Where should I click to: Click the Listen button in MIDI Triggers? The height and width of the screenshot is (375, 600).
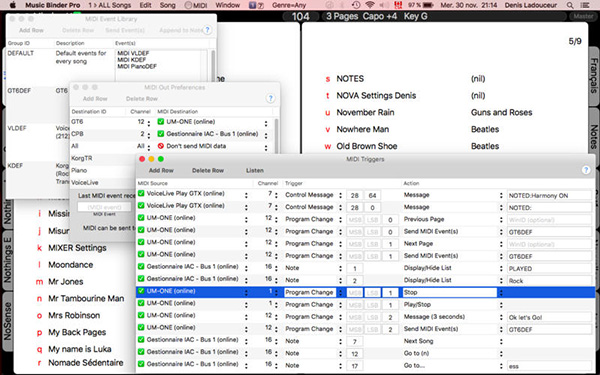254,170
